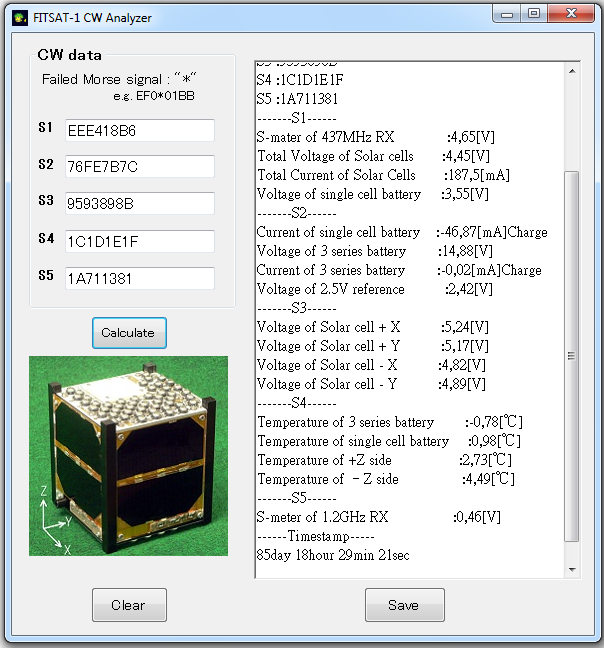This screenshot has height=648, width=604.
Task: Click the S2 input field containing 76FE7B7C
Action: tap(140, 167)
